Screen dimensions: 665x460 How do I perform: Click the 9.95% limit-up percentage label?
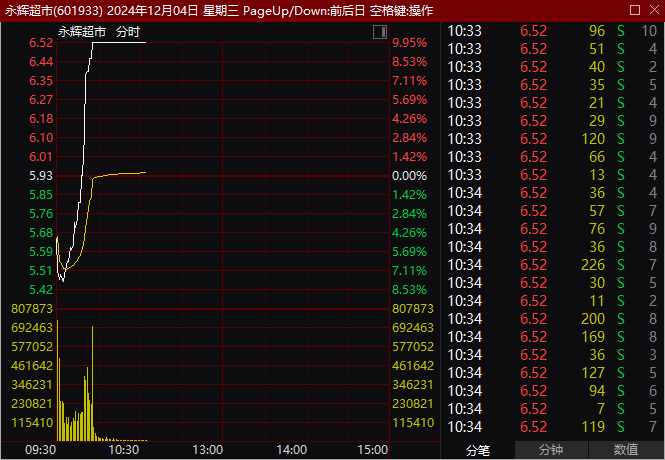(409, 43)
